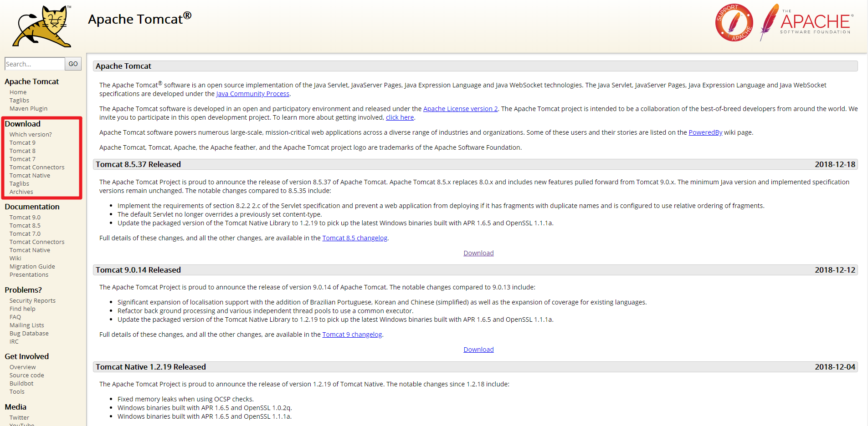The height and width of the screenshot is (426, 868).
Task: Click the Problems? sidebar heading
Action: (23, 290)
